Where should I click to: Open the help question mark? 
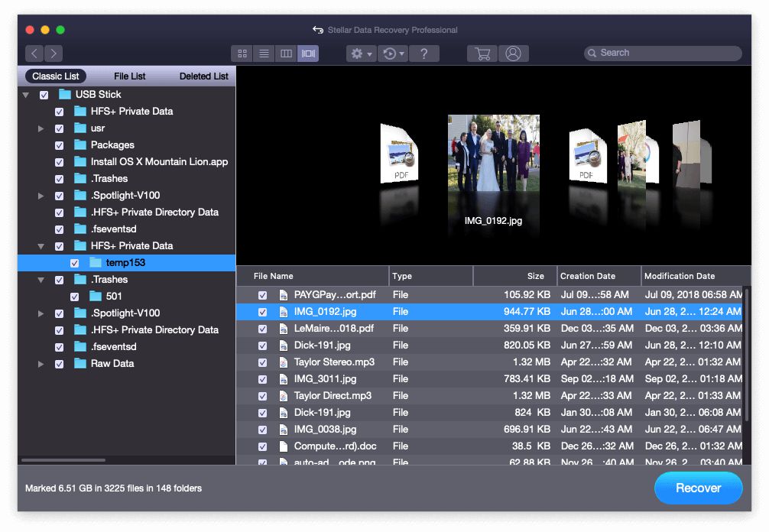click(x=424, y=54)
